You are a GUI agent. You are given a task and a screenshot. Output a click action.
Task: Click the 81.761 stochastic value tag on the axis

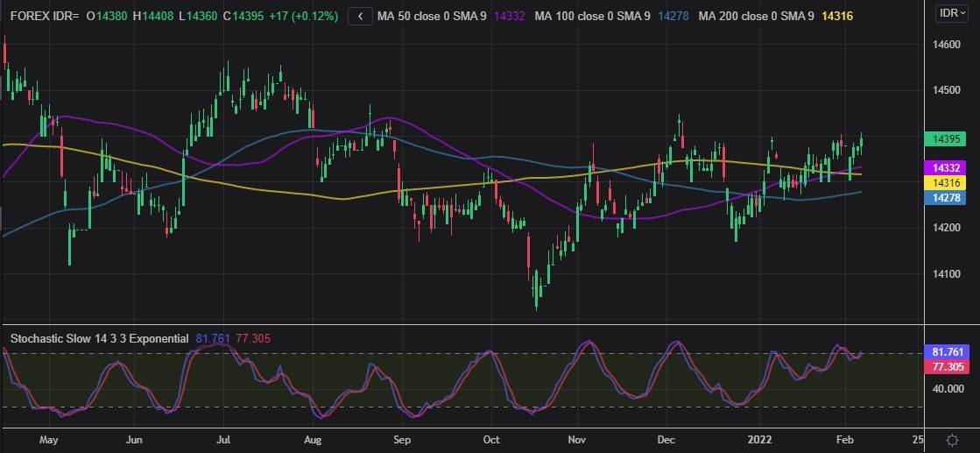click(947, 351)
